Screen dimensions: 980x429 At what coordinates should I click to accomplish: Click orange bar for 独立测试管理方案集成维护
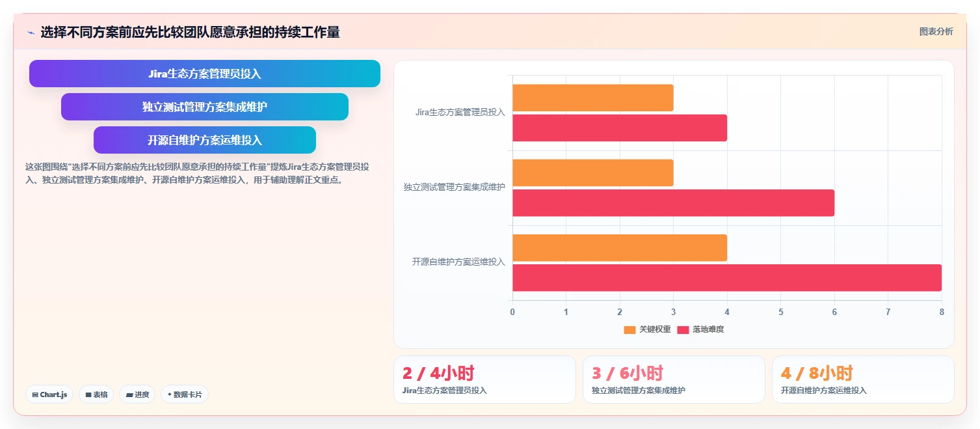(x=593, y=173)
